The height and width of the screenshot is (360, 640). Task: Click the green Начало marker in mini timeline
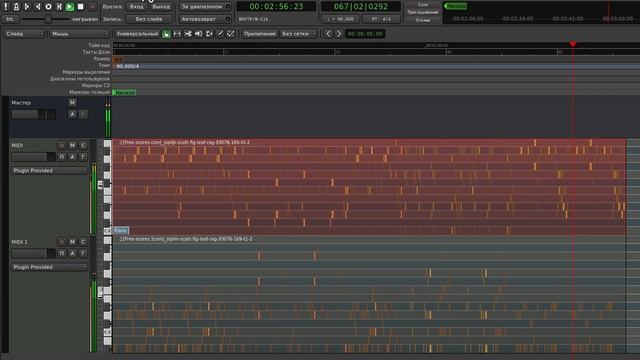pyautogui.click(x=456, y=6)
